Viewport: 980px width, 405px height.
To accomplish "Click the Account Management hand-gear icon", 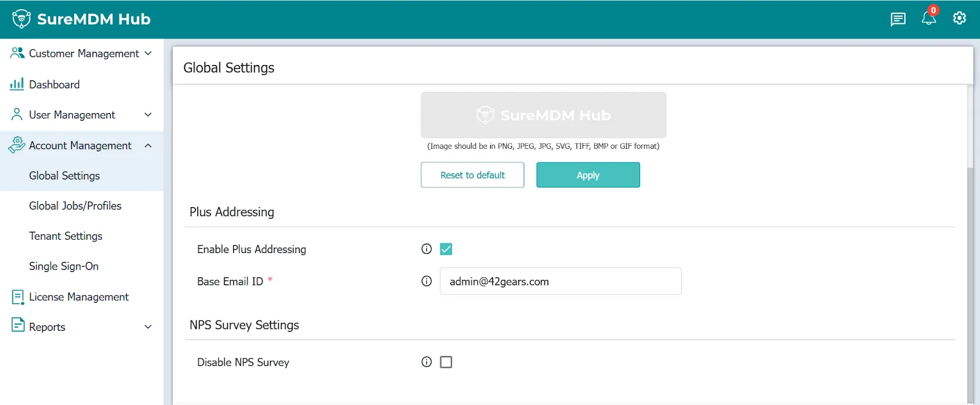I will pos(17,145).
